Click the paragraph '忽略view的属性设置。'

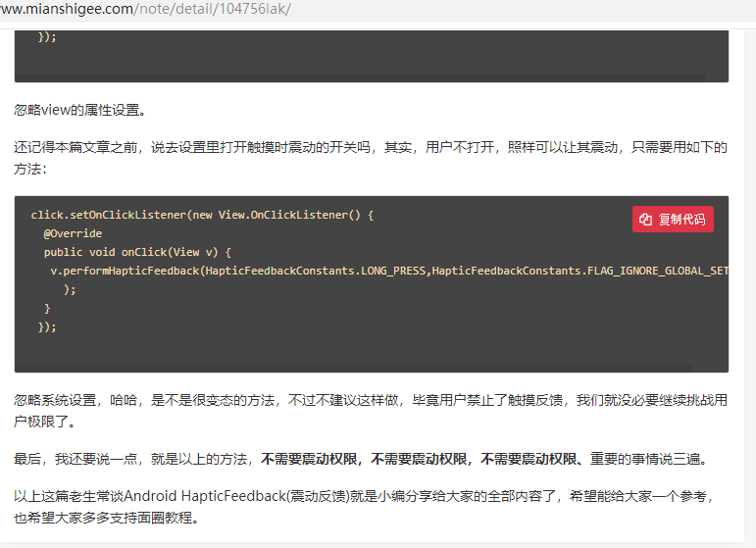[79, 110]
